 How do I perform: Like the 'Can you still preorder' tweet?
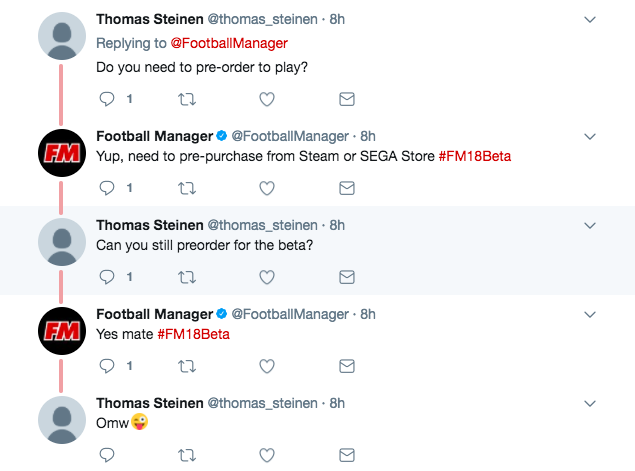click(267, 277)
